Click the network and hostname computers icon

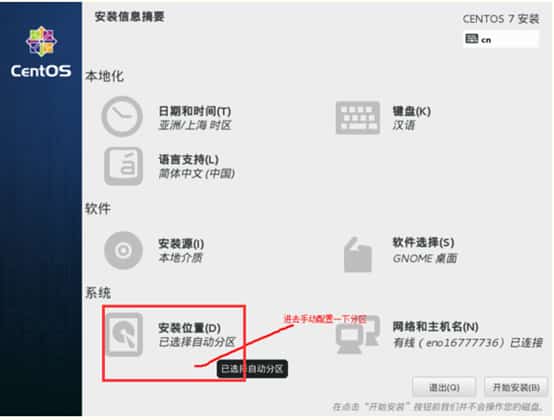pos(357,334)
